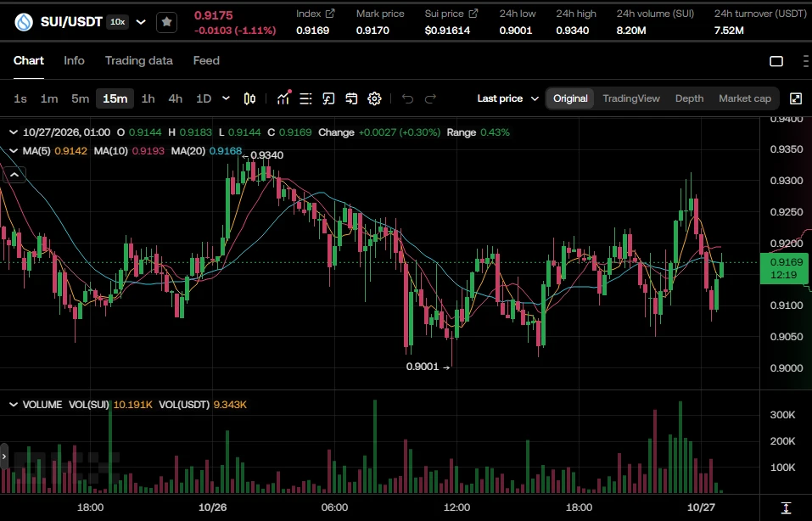Add SUI/USDT to favorites with the star
This screenshot has width=812, height=521.
click(167, 22)
